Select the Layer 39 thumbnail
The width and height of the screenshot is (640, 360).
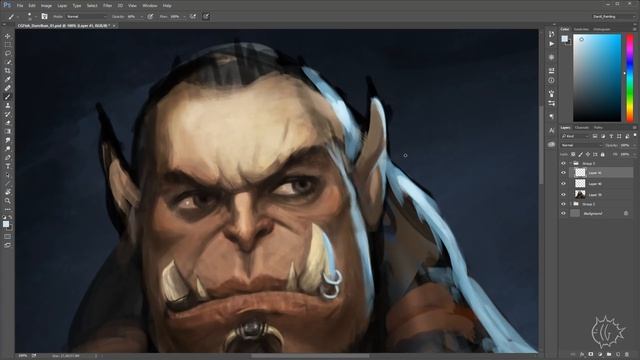tap(580, 195)
